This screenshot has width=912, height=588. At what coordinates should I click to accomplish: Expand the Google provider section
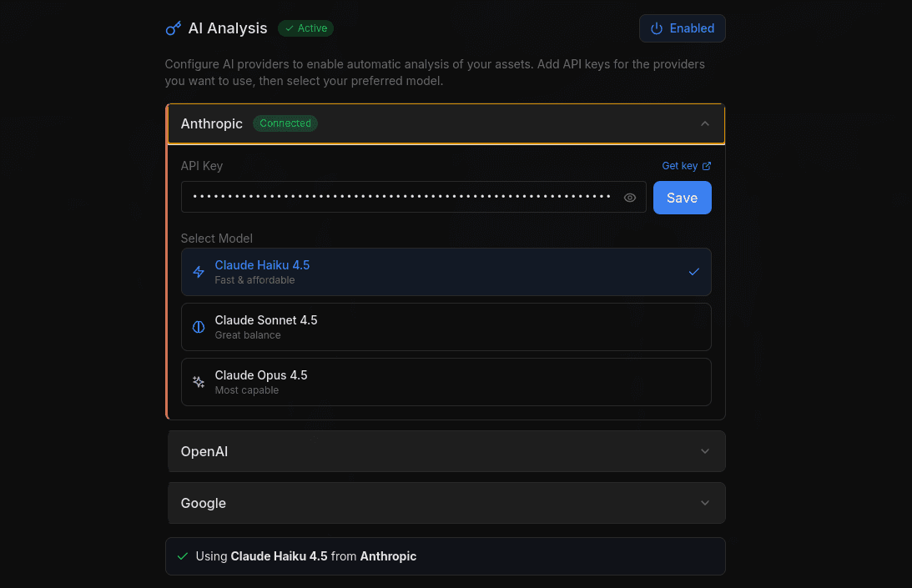click(446, 503)
